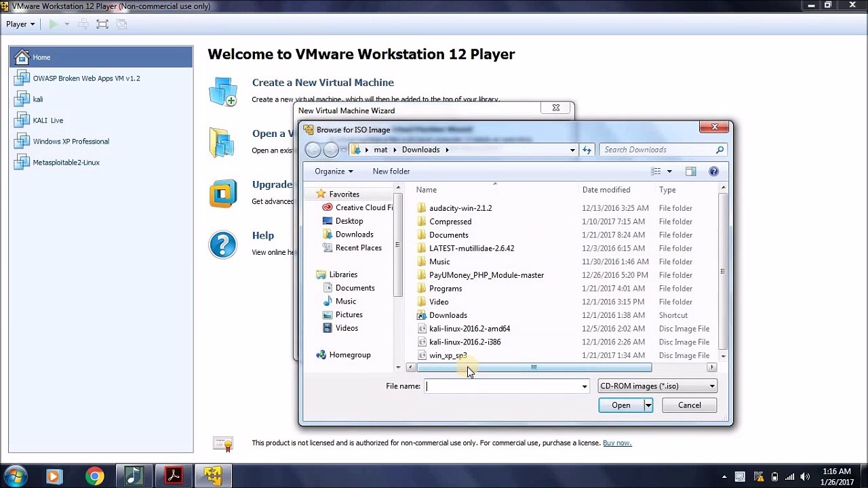Select Desktop in Favorites
This screenshot has width=868, height=488.
(349, 221)
